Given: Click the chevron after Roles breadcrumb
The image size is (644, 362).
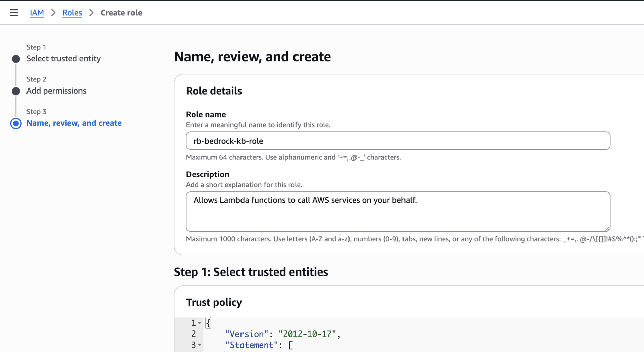Looking at the screenshot, I should coord(91,13).
